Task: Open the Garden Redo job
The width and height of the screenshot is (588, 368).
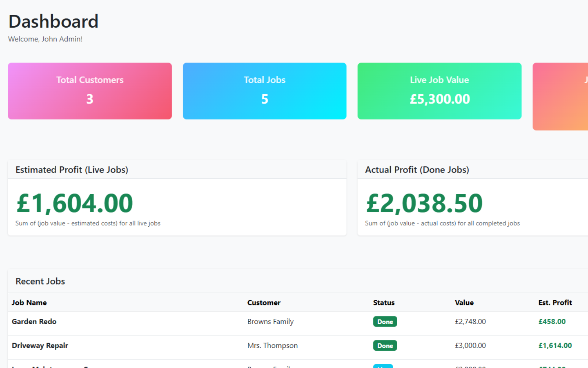Action: point(34,322)
